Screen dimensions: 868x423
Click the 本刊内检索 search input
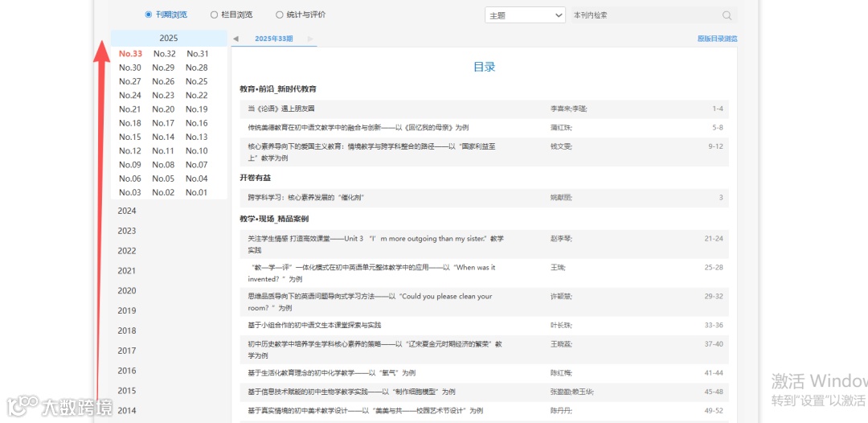point(645,15)
